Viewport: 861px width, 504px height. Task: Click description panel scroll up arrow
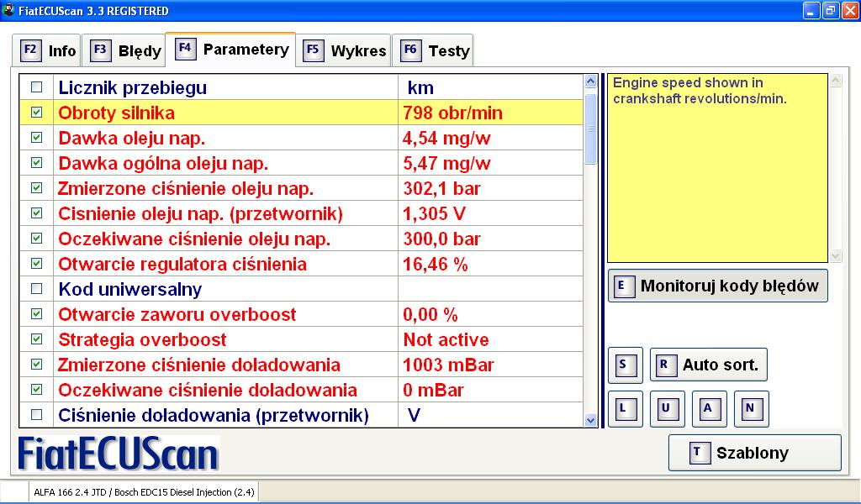point(836,81)
